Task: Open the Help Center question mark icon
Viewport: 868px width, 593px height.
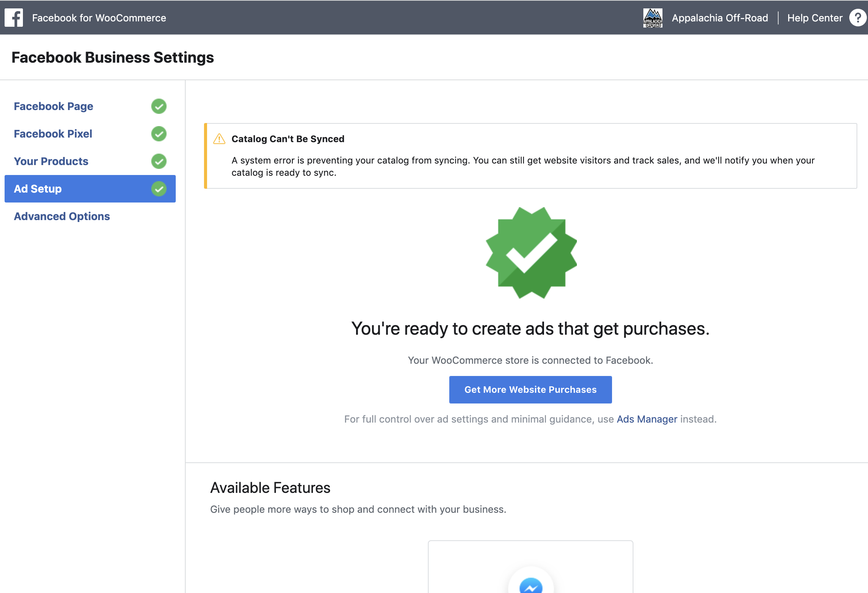Action: 858,18
